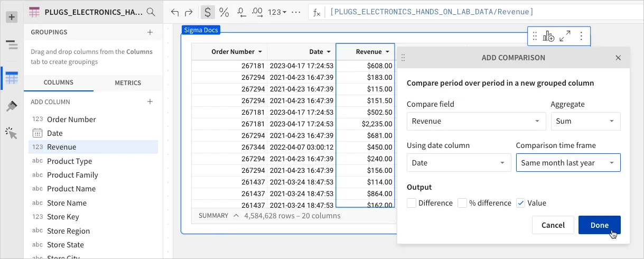
Task: Click the calendar icon next to Date column
Action: pos(37,133)
